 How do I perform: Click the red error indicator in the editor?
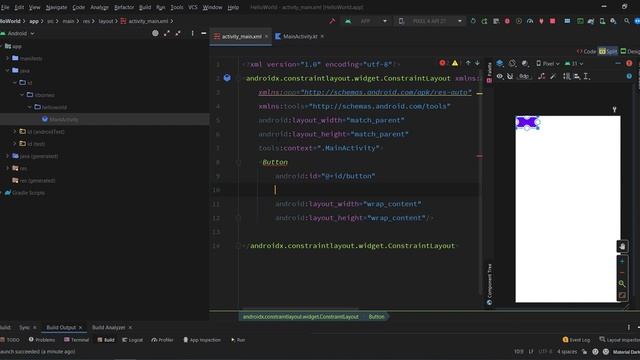pos(442,63)
